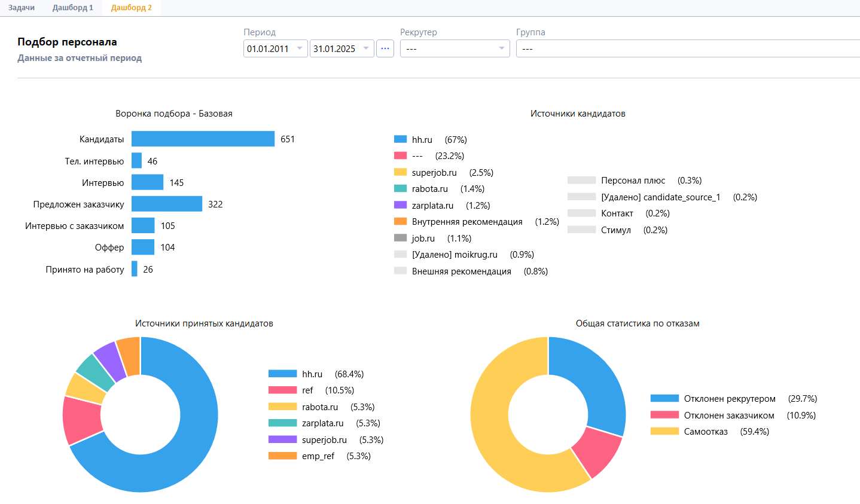The width and height of the screenshot is (860, 504).
Task: Toggle Отклонен заказчиком legend swatch
Action: (x=665, y=415)
